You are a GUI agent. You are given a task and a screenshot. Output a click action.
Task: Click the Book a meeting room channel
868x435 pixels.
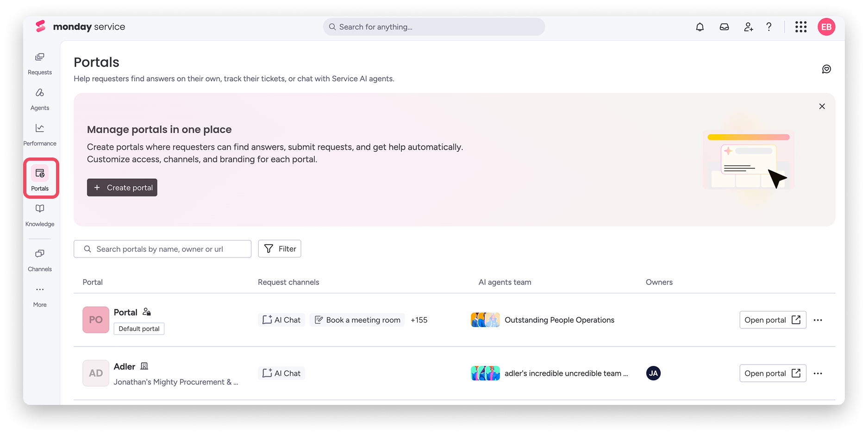[357, 320]
